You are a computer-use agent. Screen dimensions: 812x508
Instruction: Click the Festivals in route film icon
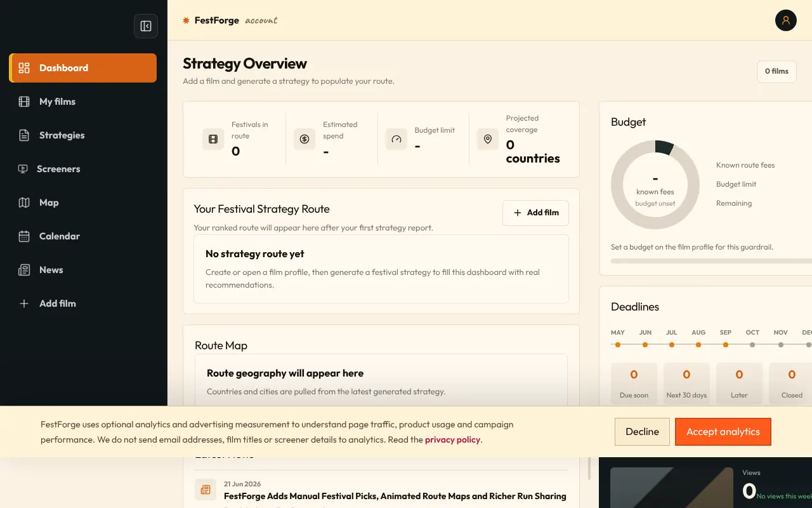213,139
